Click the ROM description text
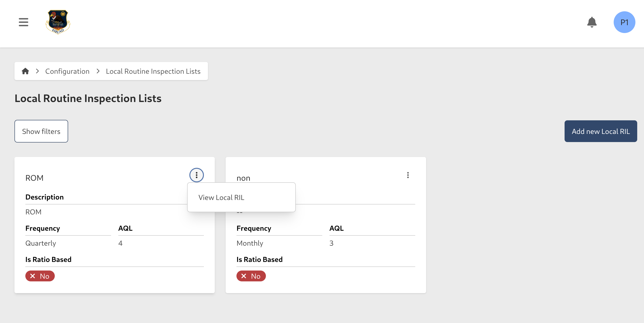Image resolution: width=644 pixels, height=323 pixels. coord(33,212)
